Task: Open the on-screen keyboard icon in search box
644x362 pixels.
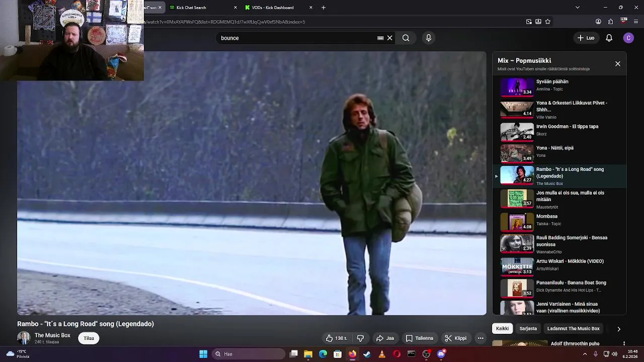Action: (380, 38)
